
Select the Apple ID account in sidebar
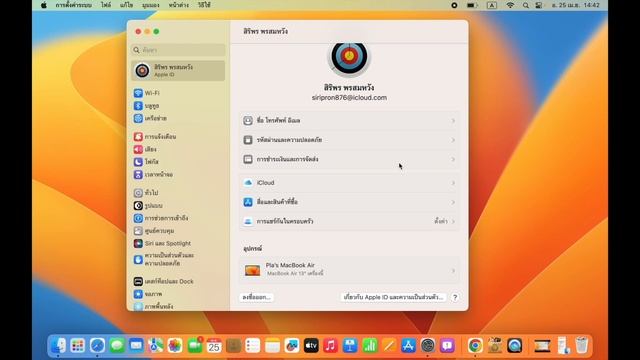pos(178,71)
